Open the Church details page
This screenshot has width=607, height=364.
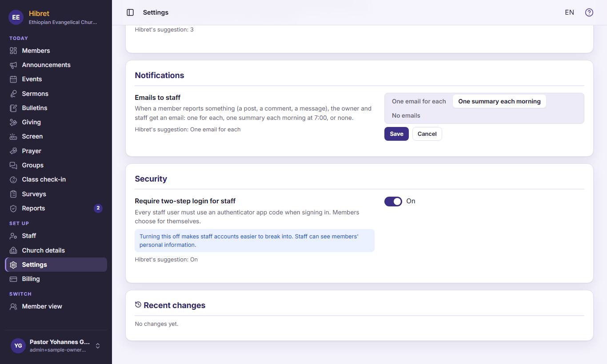point(56,250)
